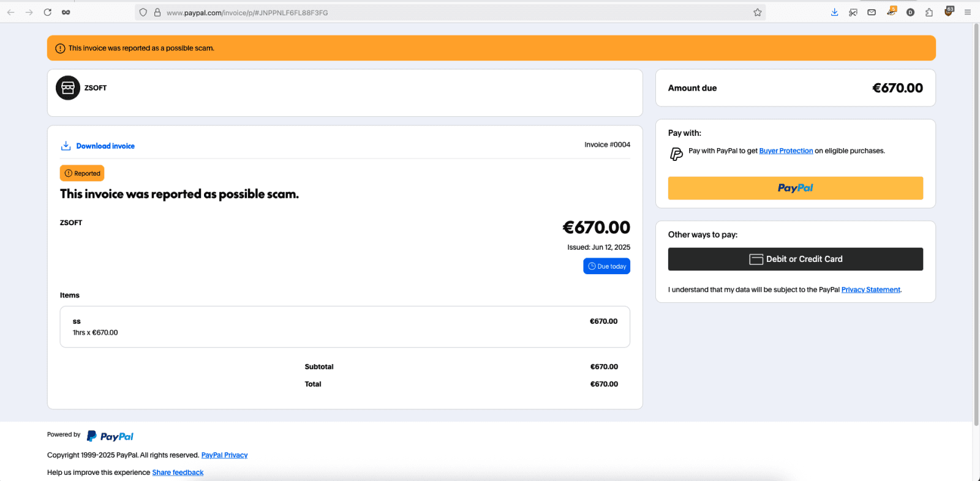Click the 'Amount due' label
The height and width of the screenshot is (481, 980).
[x=692, y=88]
